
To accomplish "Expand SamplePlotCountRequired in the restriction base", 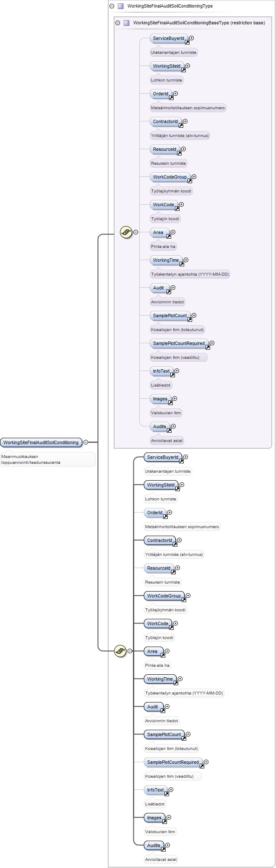I will 212,343.
